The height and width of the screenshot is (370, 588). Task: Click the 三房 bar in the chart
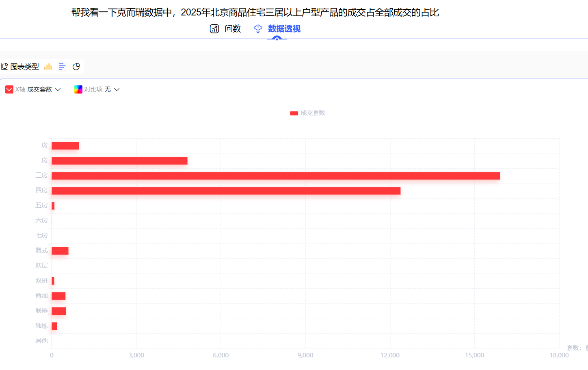(x=275, y=176)
